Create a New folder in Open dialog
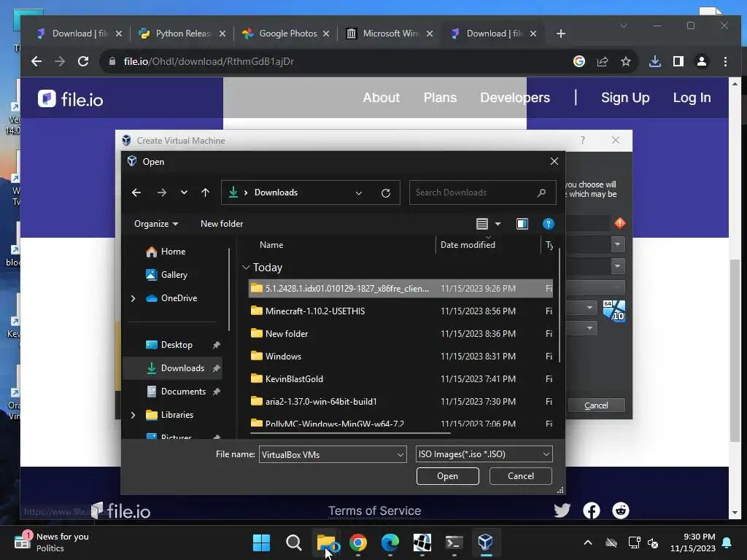This screenshot has height=560, width=747. click(222, 224)
